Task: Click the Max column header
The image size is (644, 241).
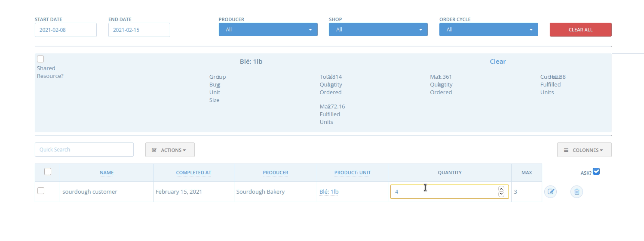Action: pos(527,173)
